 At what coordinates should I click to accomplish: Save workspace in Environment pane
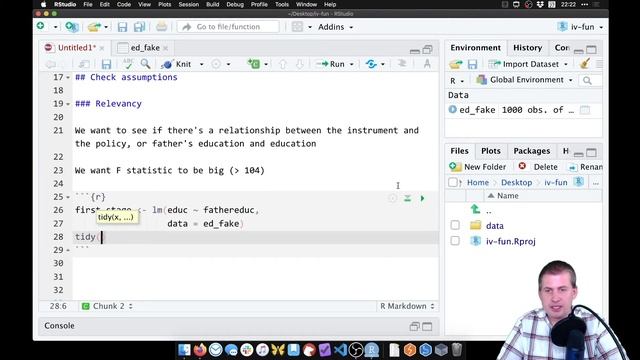[473, 64]
